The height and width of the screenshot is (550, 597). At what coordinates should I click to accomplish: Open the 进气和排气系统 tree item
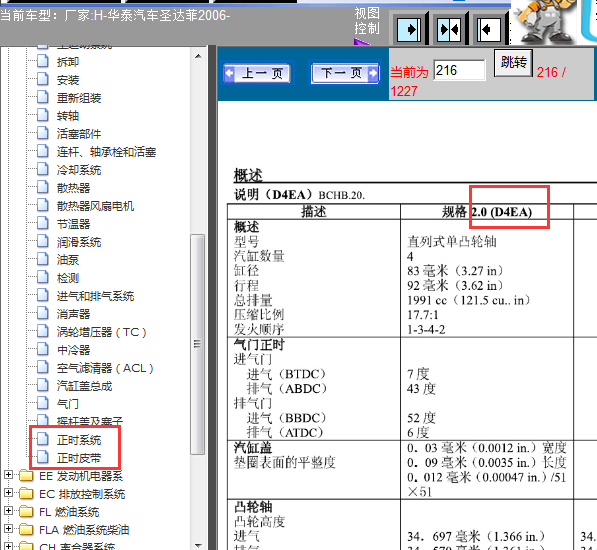[x=95, y=296]
